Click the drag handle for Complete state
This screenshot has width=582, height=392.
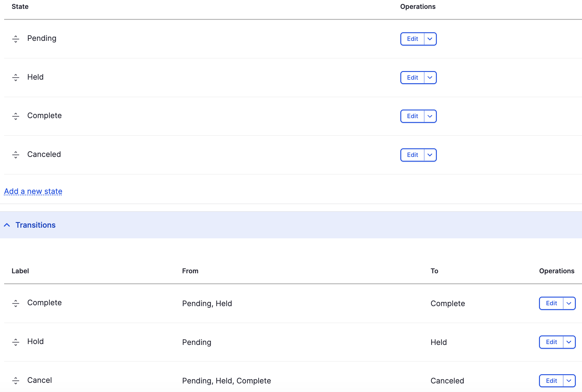pos(16,116)
